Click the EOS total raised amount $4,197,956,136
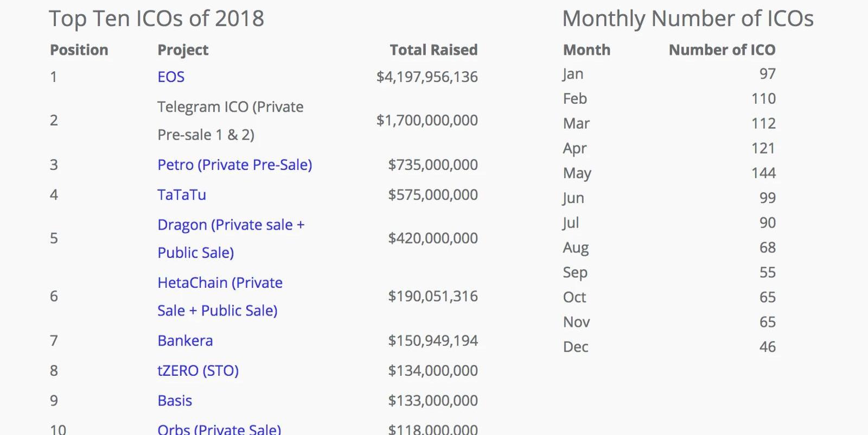This screenshot has height=435, width=868. click(x=427, y=77)
